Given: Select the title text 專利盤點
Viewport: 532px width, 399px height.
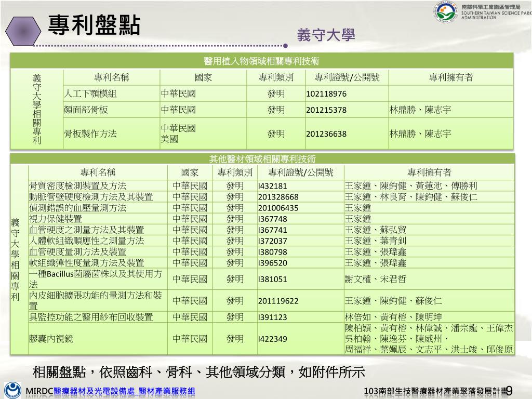Looking at the screenshot, I should tap(94, 25).
